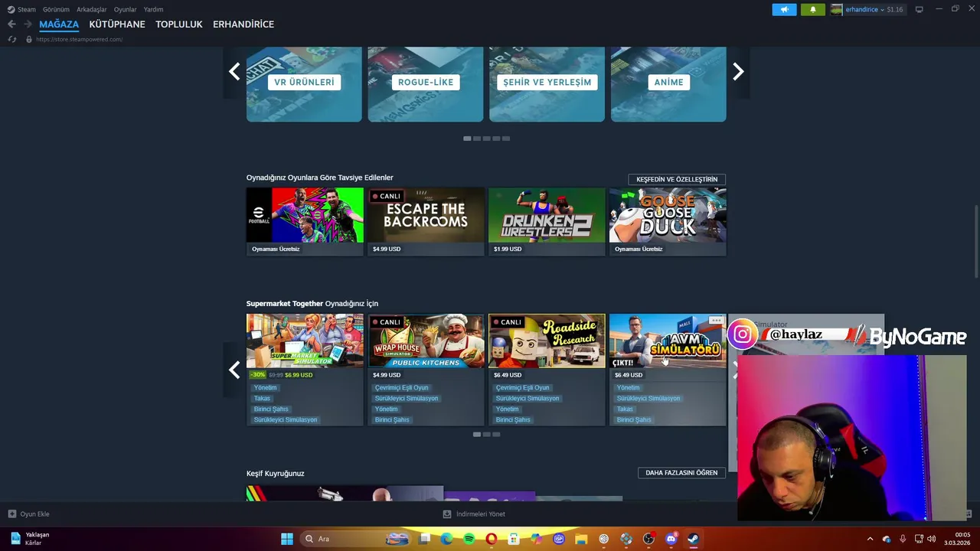The image size is (980, 551).
Task: Switch to the TOPLULUK tab
Action: (x=179, y=24)
